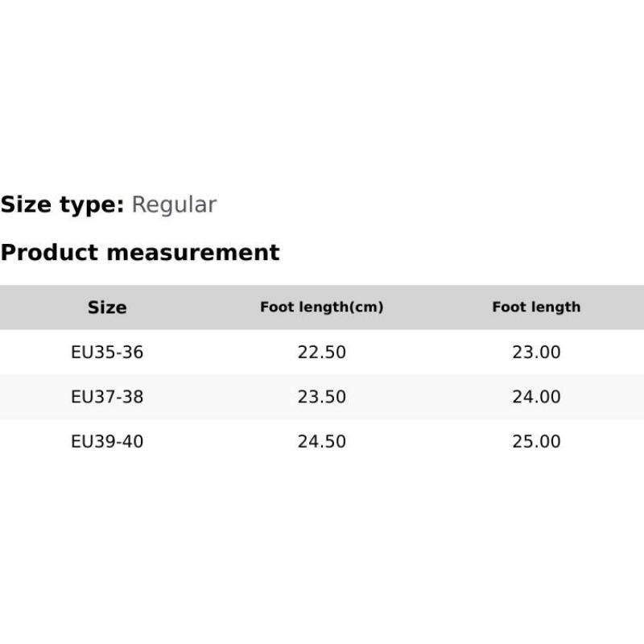The width and height of the screenshot is (644, 644).
Task: Click the word 'measurement' in the heading
Action: click(x=193, y=252)
